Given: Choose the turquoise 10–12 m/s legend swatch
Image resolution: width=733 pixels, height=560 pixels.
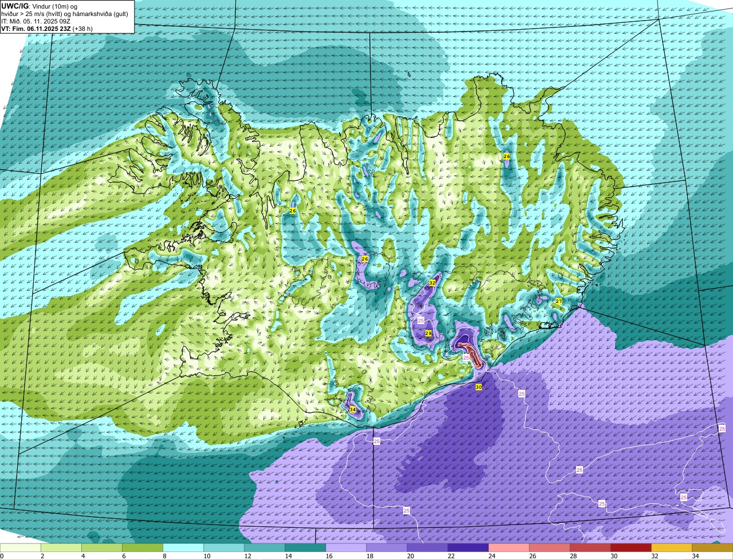Looking at the screenshot, I should (x=224, y=548).
